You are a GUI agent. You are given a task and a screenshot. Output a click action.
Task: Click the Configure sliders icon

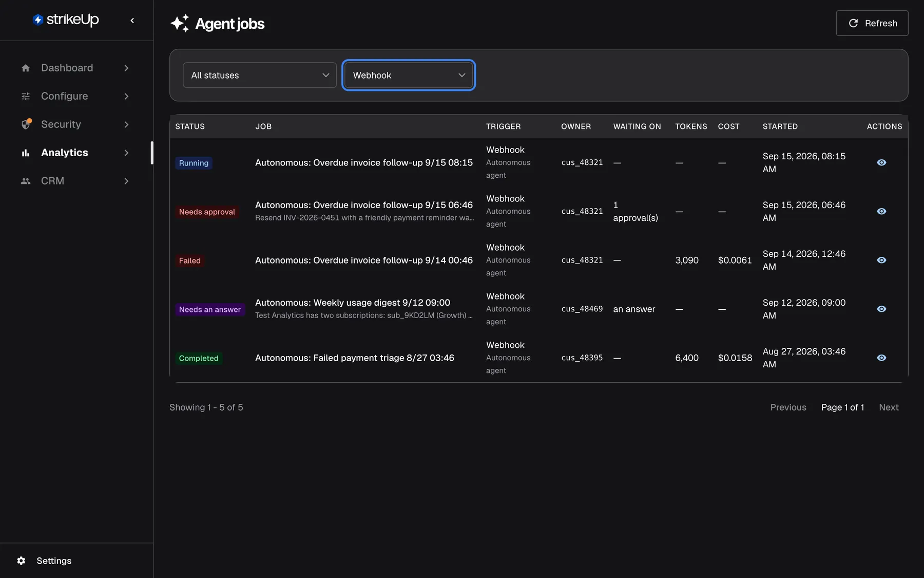26,96
